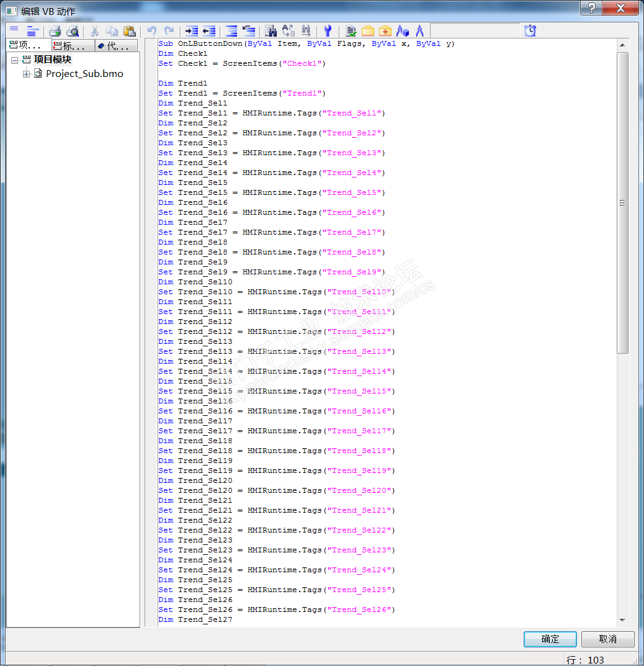The width and height of the screenshot is (644, 666).
Task: Collapse the 项目模块 tree node
Action: (x=14, y=60)
